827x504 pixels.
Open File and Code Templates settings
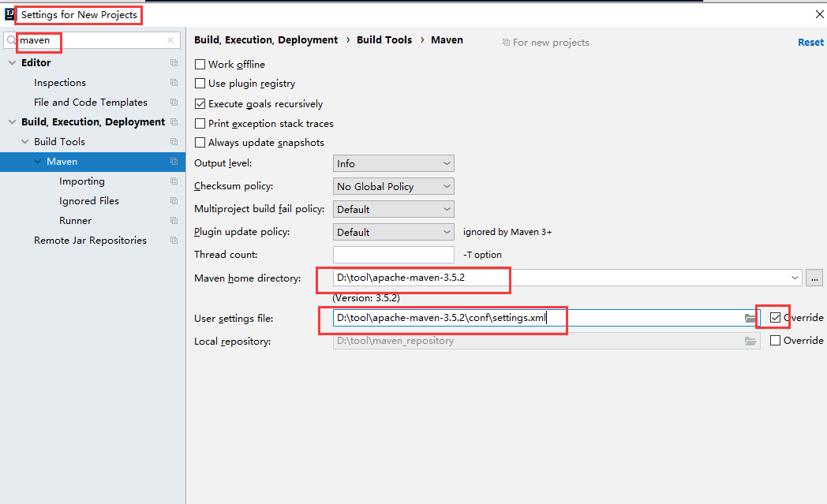coord(91,103)
